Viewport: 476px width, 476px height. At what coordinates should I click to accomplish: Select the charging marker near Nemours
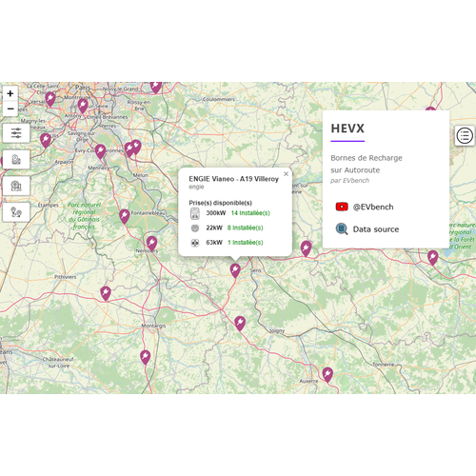tap(151, 244)
